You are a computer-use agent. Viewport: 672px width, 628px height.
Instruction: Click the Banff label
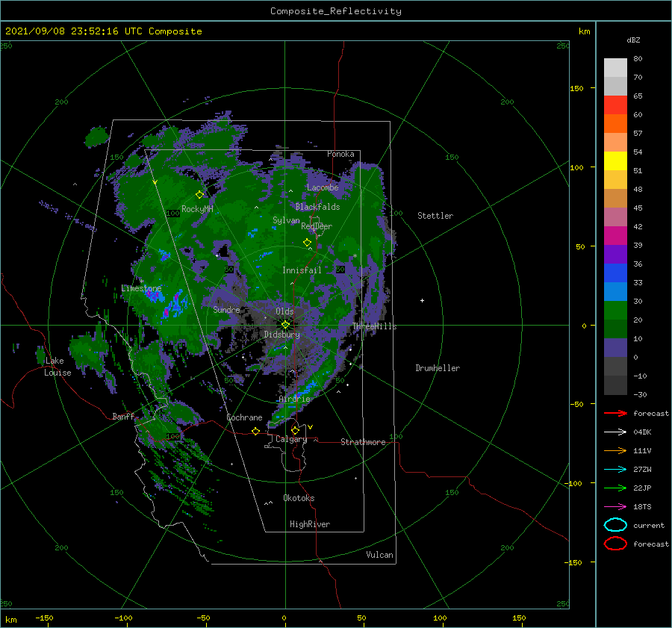tap(123, 416)
